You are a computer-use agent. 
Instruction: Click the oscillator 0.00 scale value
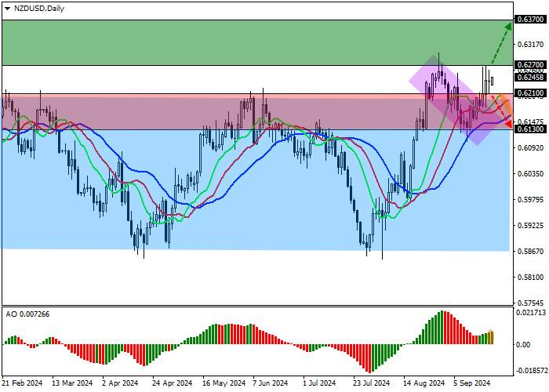523,344
